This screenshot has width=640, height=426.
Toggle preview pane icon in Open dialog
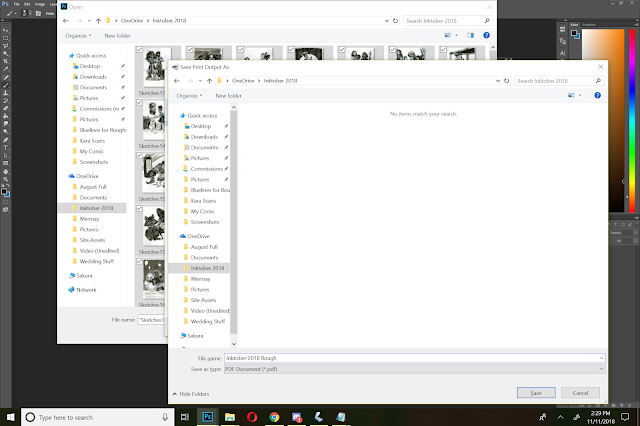pos(470,36)
